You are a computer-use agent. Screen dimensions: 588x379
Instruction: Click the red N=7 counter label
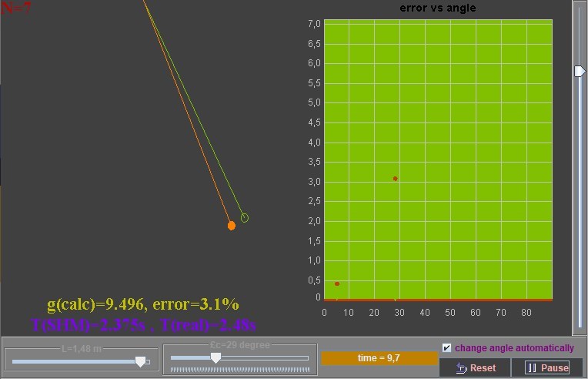(16, 8)
